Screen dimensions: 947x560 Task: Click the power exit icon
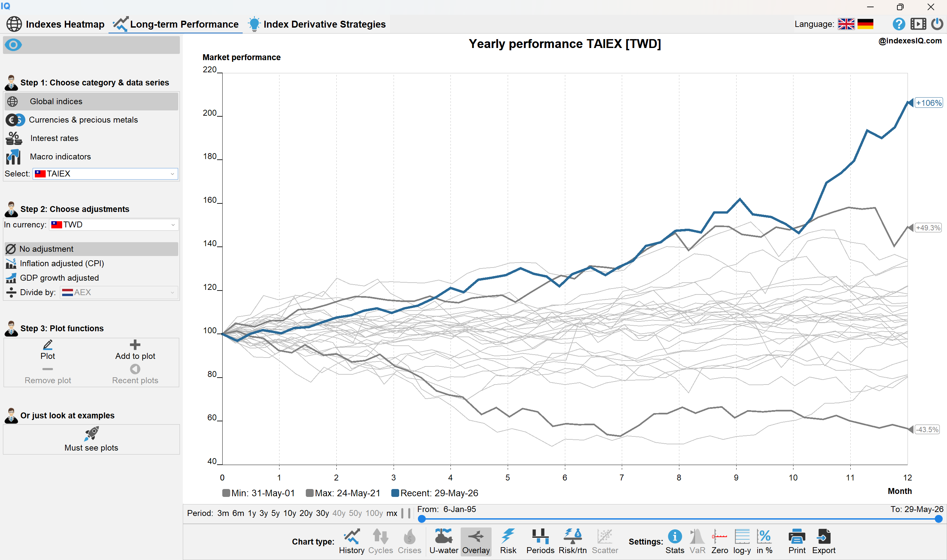(937, 24)
